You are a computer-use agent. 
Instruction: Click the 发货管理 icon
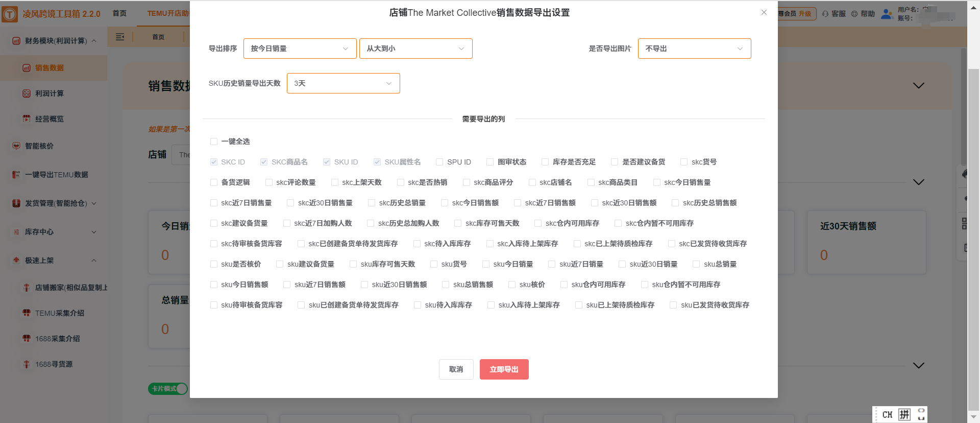click(x=16, y=203)
